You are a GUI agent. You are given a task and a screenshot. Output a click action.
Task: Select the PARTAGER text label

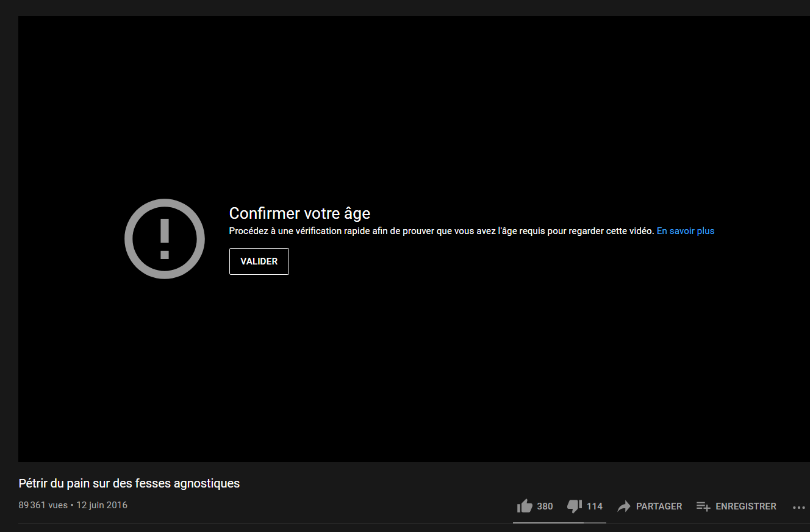tap(659, 506)
